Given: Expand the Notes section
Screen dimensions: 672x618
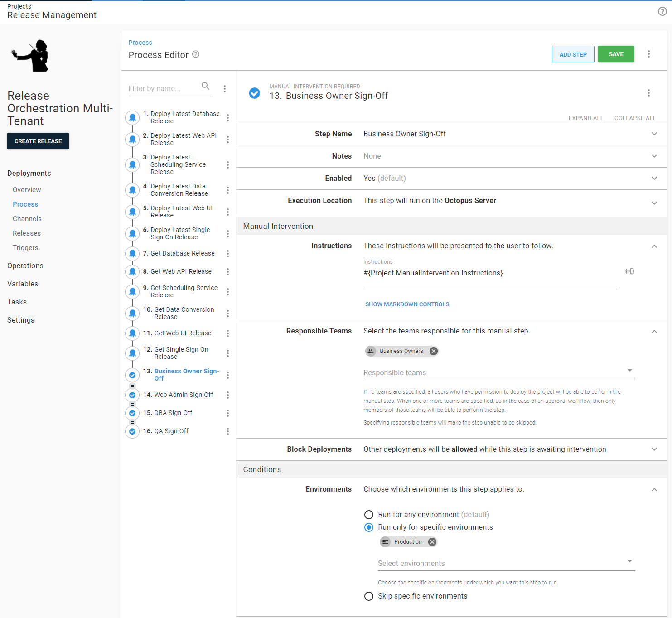Looking at the screenshot, I should click(654, 156).
